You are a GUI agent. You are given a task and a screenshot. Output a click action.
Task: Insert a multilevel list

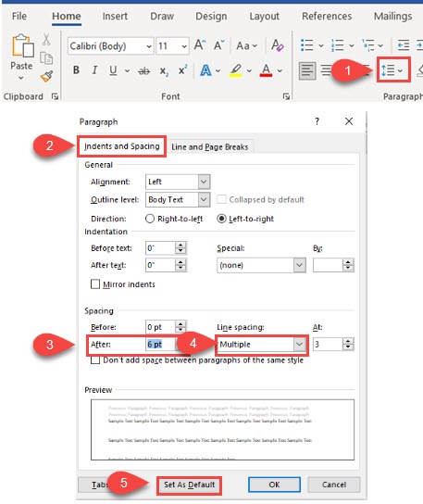(x=368, y=45)
